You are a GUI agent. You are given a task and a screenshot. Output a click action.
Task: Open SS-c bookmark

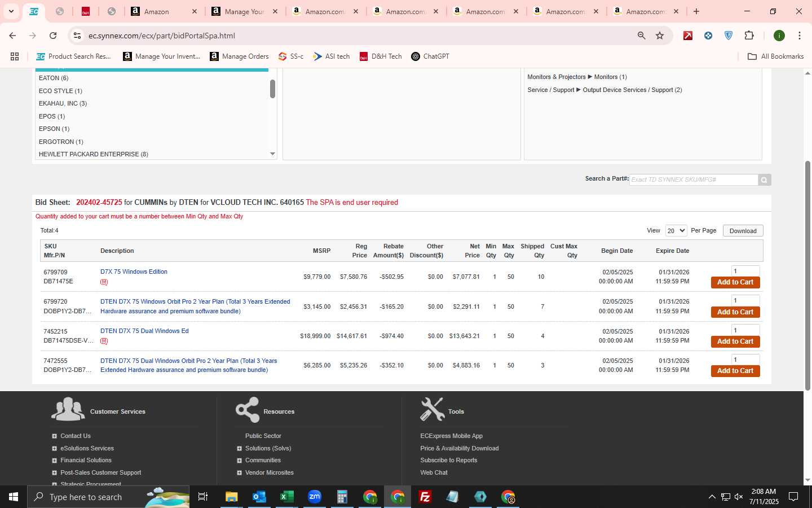coord(291,56)
